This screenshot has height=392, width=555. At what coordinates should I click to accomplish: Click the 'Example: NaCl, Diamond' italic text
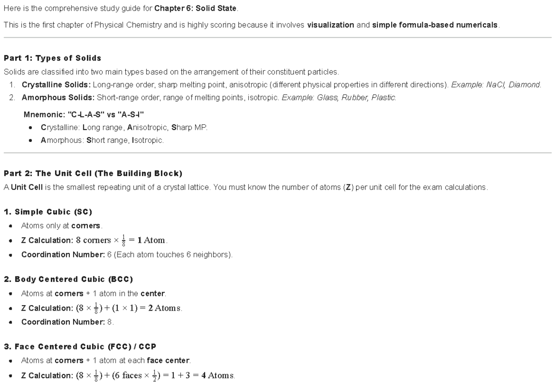496,85
